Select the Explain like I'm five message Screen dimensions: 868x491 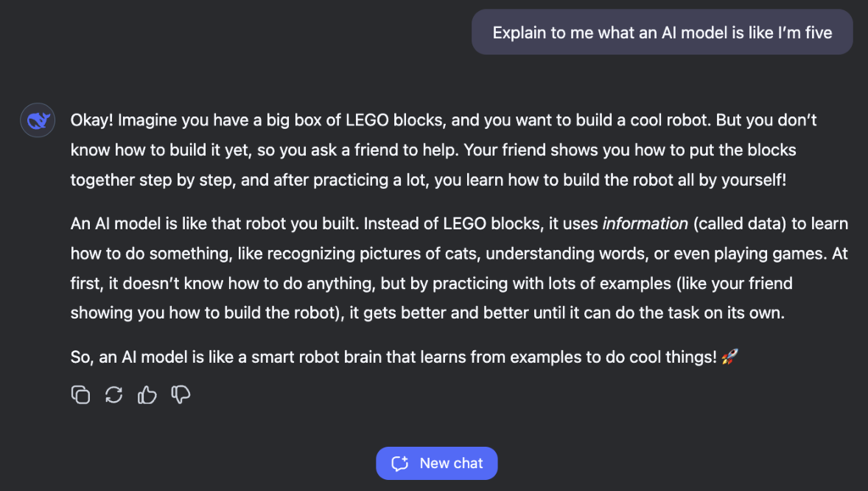662,31
